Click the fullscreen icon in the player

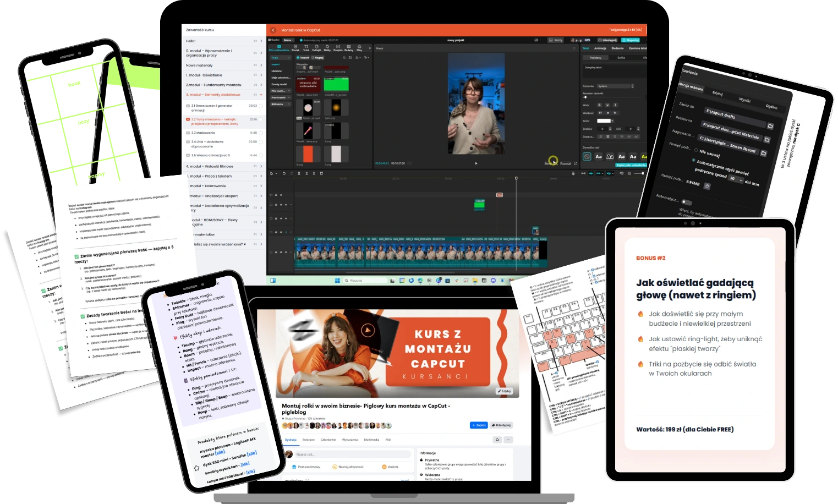(x=576, y=163)
